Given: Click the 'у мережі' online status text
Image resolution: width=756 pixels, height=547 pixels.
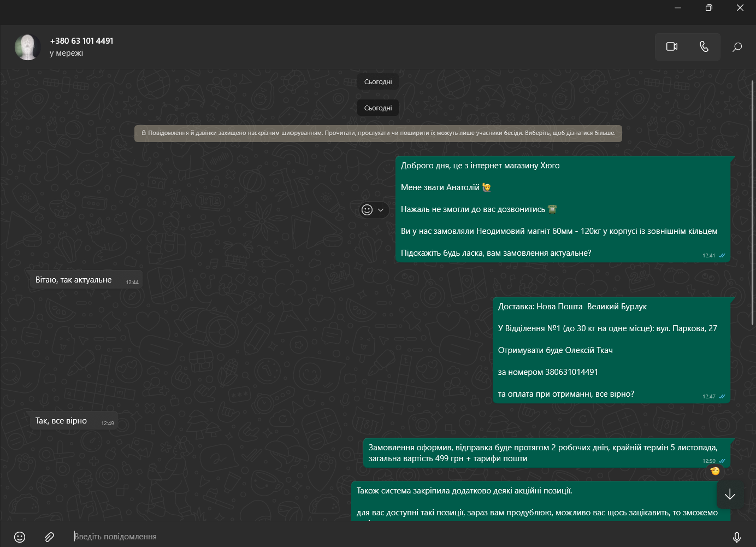Looking at the screenshot, I should pos(66,53).
